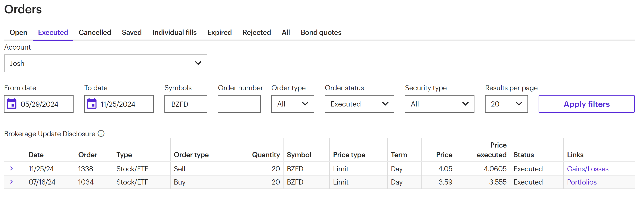The width and height of the screenshot is (644, 198).
Task: Click the Symbols input field
Action: click(x=186, y=104)
